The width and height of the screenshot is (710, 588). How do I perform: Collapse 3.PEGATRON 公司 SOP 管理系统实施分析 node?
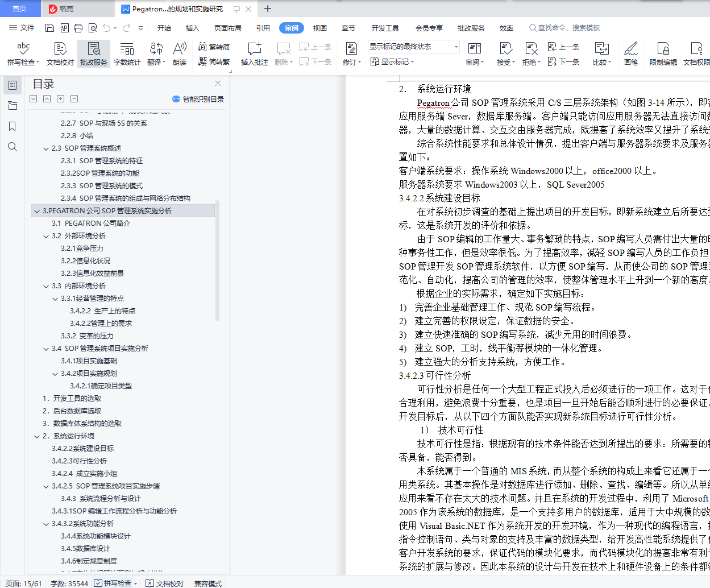coord(37,211)
